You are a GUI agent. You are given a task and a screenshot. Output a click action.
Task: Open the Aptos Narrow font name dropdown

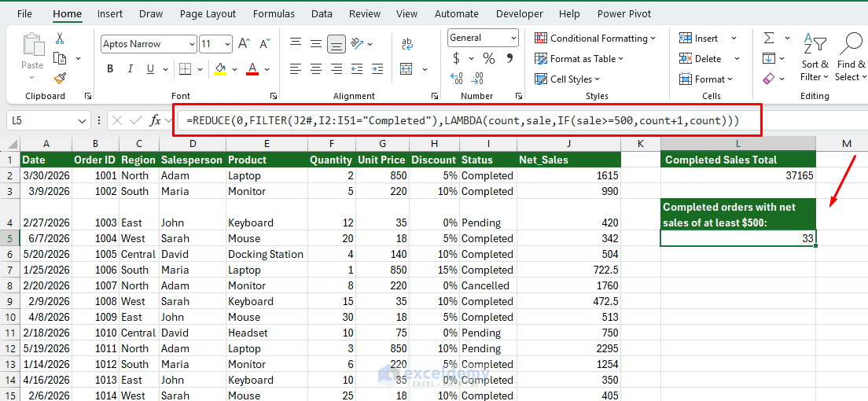[x=192, y=44]
